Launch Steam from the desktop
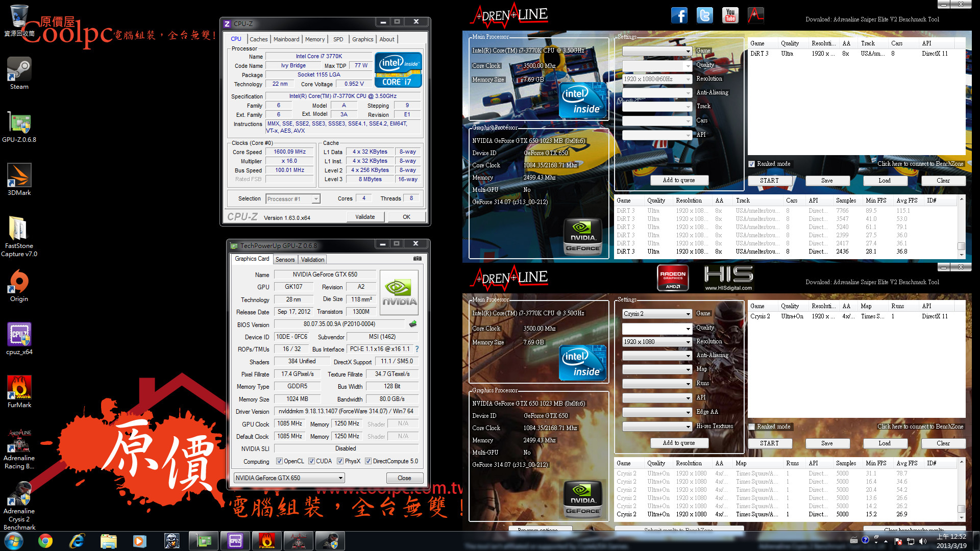The height and width of the screenshot is (551, 980). pos(19,73)
